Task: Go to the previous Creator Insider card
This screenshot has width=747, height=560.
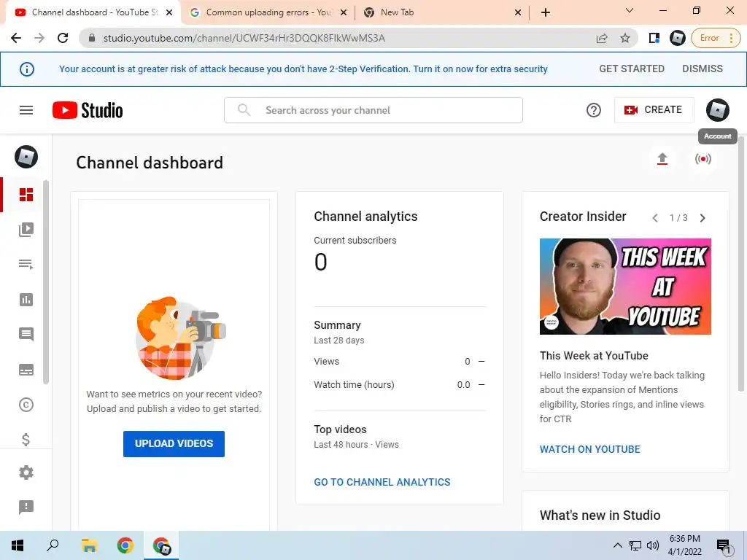Action: 655,218
